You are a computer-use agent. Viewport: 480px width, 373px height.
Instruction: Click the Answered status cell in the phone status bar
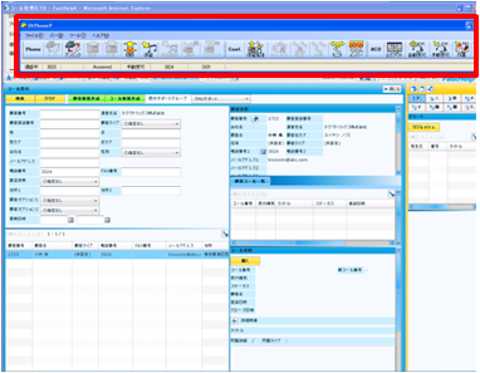pyautogui.click(x=102, y=67)
